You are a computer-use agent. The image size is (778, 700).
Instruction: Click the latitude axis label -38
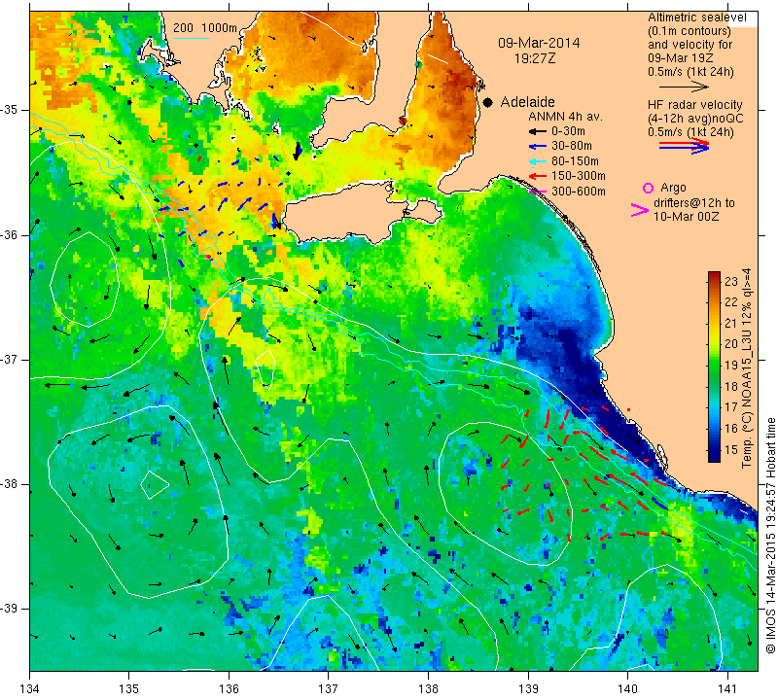click(10, 484)
